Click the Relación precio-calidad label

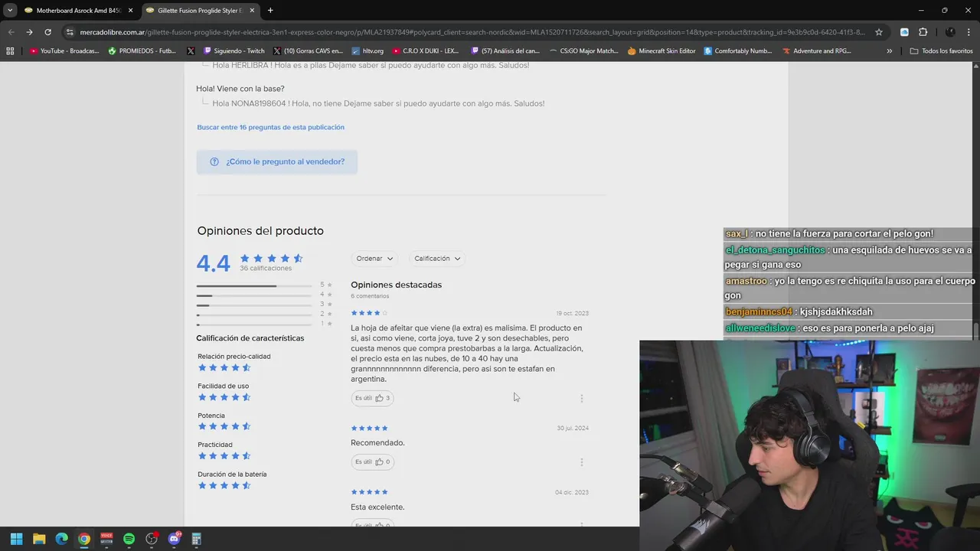pos(234,357)
